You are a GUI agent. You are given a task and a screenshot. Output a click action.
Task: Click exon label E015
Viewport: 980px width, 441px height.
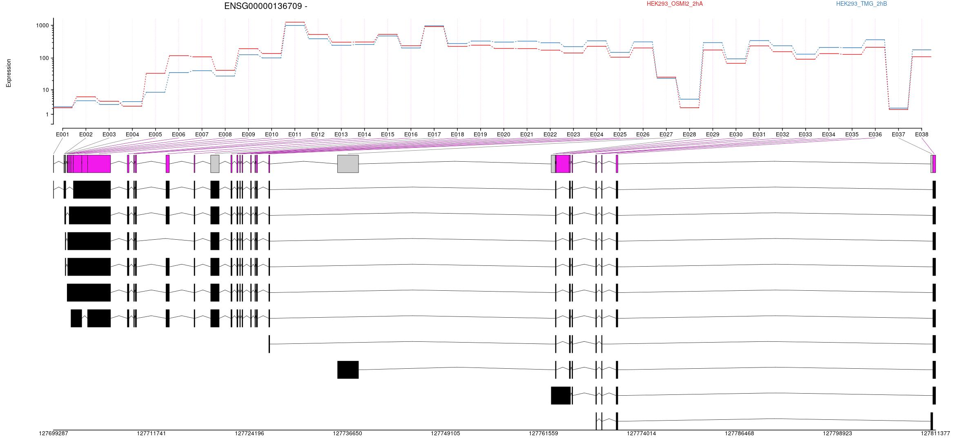click(388, 134)
